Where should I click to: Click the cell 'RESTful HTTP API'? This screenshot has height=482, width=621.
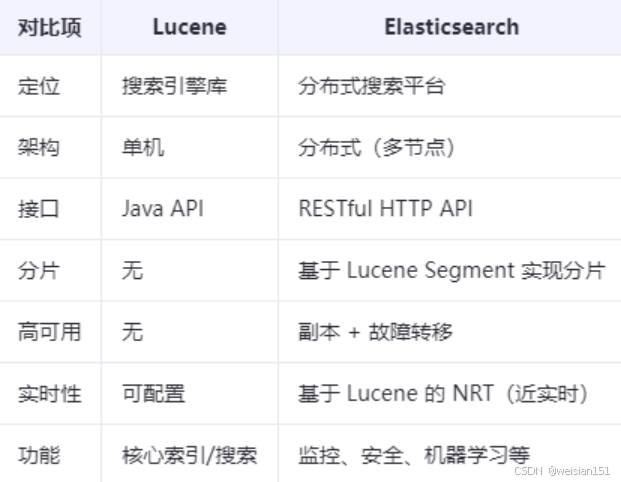pyautogui.click(x=386, y=209)
